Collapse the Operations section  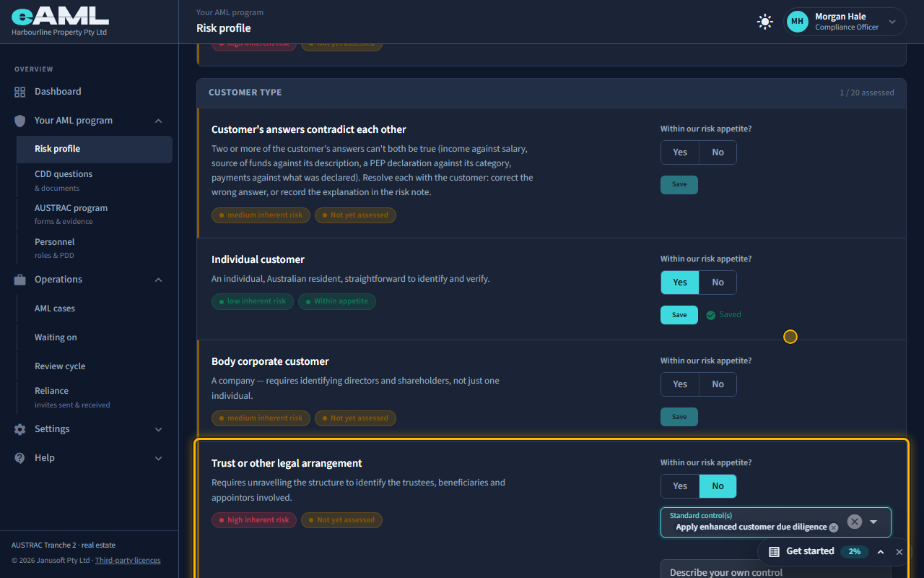[159, 280]
